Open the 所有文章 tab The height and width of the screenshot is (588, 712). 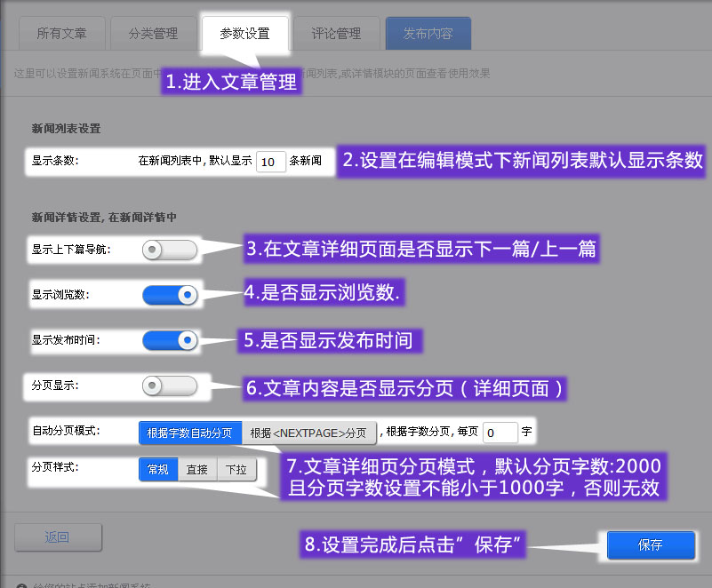(61, 34)
